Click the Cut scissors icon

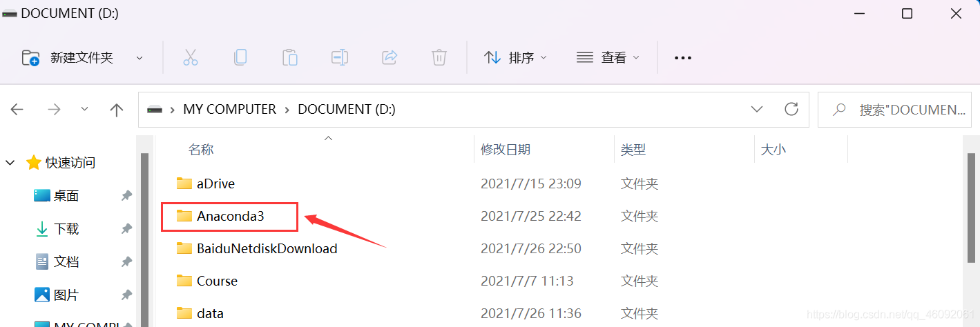191,58
